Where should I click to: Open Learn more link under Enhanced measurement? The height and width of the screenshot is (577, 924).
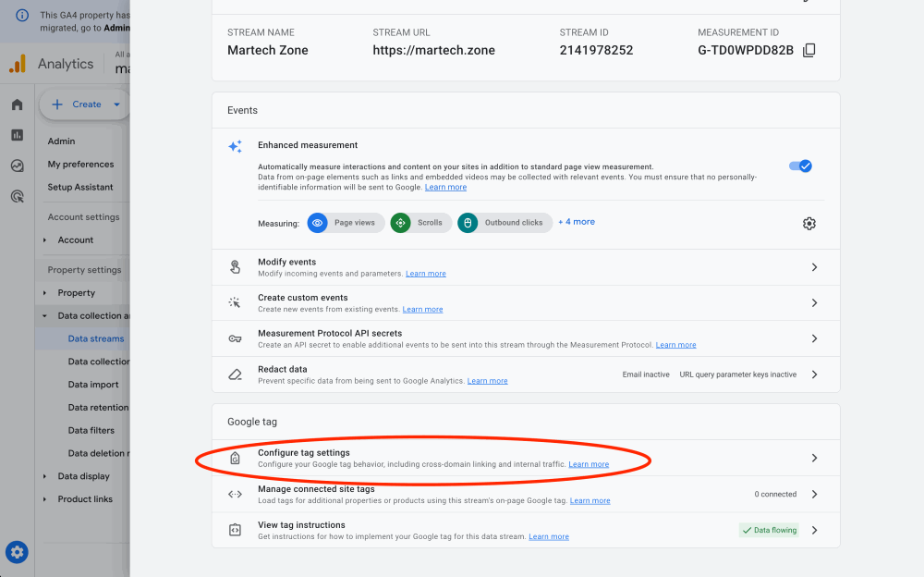coord(445,187)
